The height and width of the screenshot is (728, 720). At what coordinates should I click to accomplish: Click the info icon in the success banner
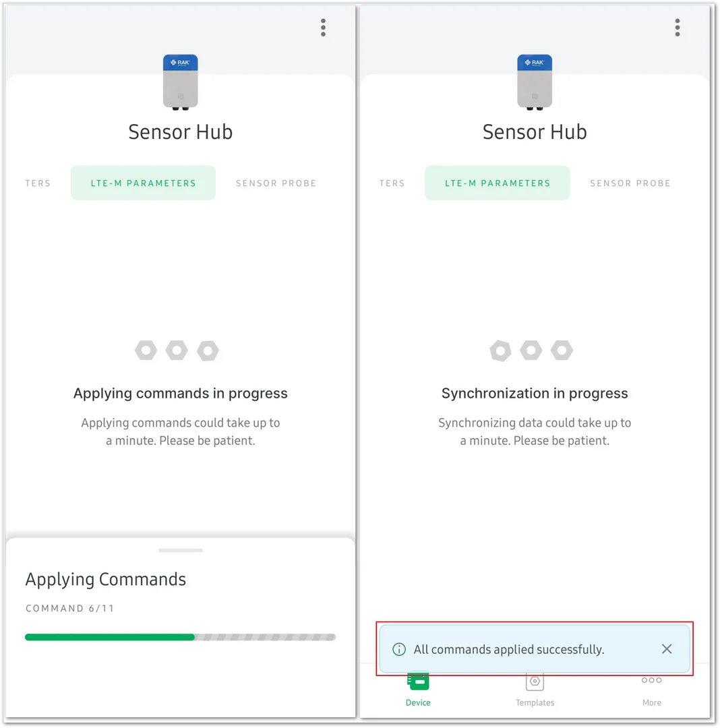[398, 649]
